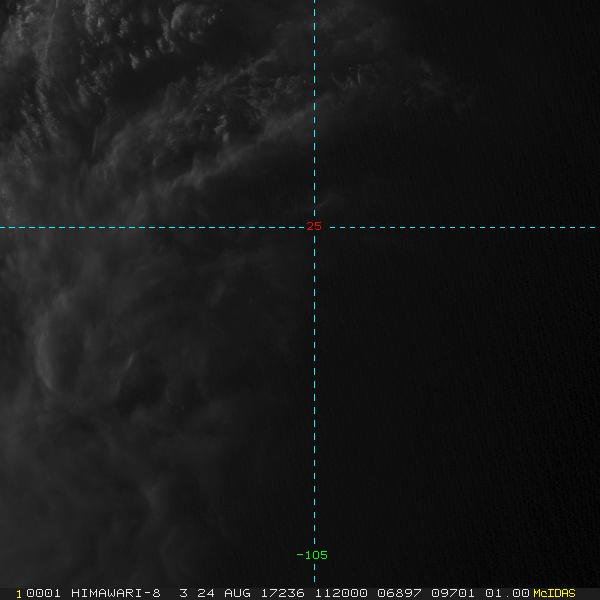Image resolution: width=600 pixels, height=600 pixels.
Task: Click the AUG month text
Action: pyautogui.click(x=237, y=593)
